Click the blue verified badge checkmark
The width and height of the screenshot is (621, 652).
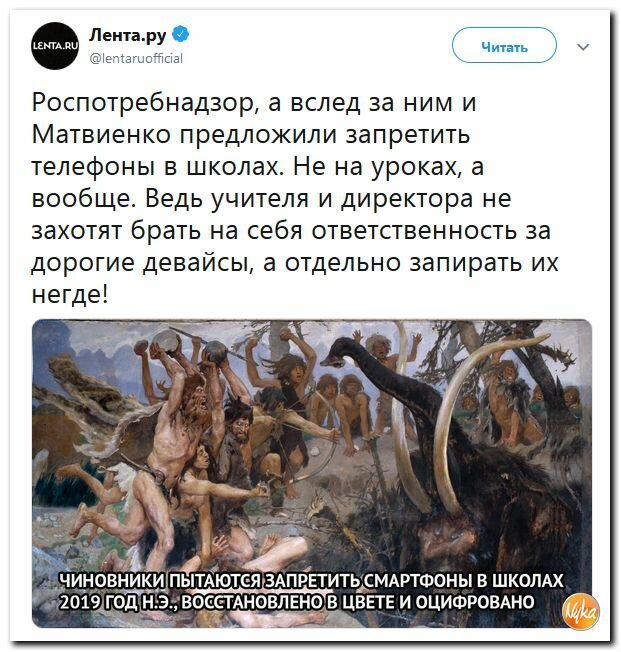(x=181, y=34)
